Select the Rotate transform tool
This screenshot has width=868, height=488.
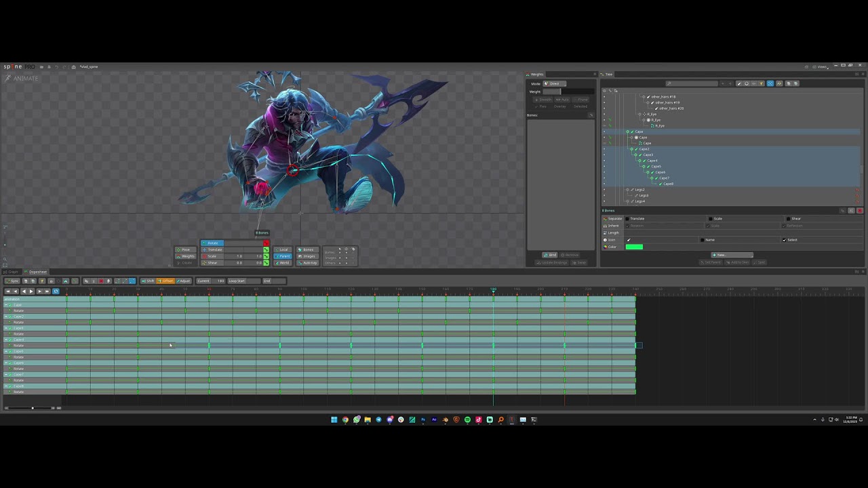tap(212, 243)
